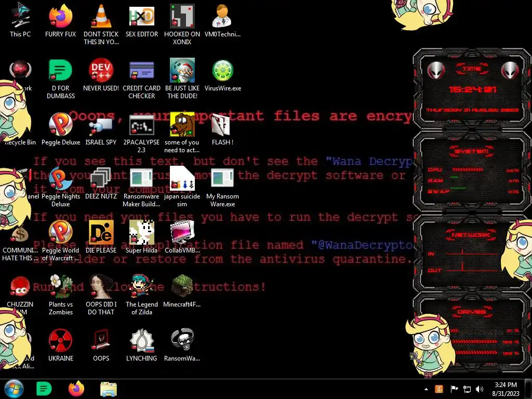
Task: Open the Ransomware Maker Build... shortcut
Action: tap(141, 187)
